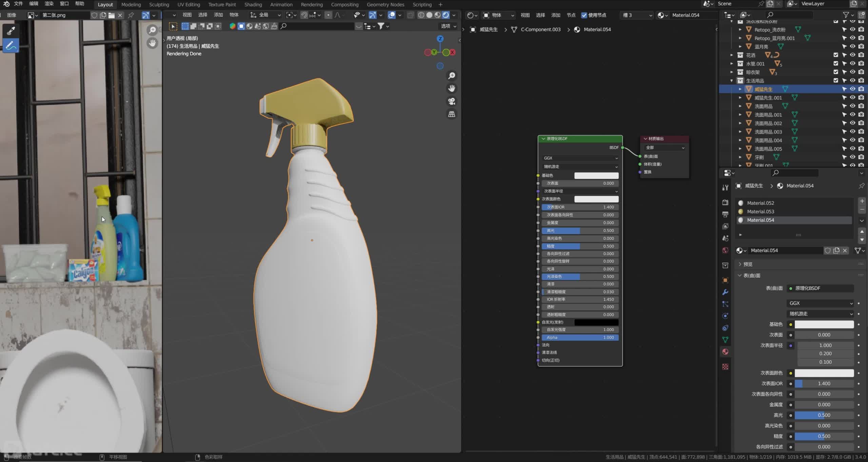Select wireframe viewport shading mode
Image resolution: width=868 pixels, height=462 pixels.
pos(421,15)
